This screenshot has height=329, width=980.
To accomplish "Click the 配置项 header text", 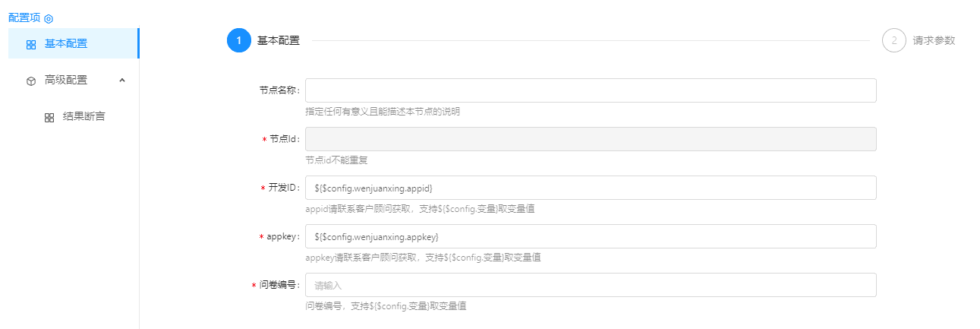I will pyautogui.click(x=24, y=17).
